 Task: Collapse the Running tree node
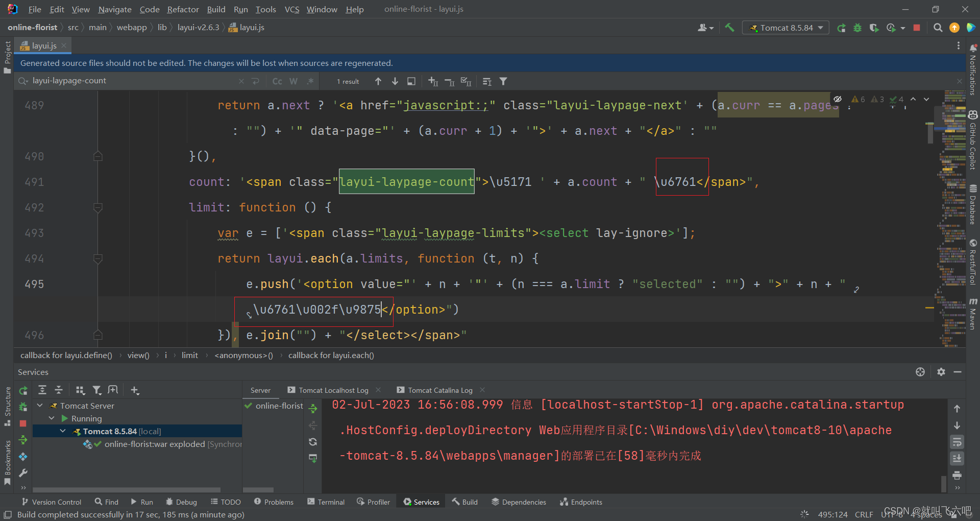[52, 418]
